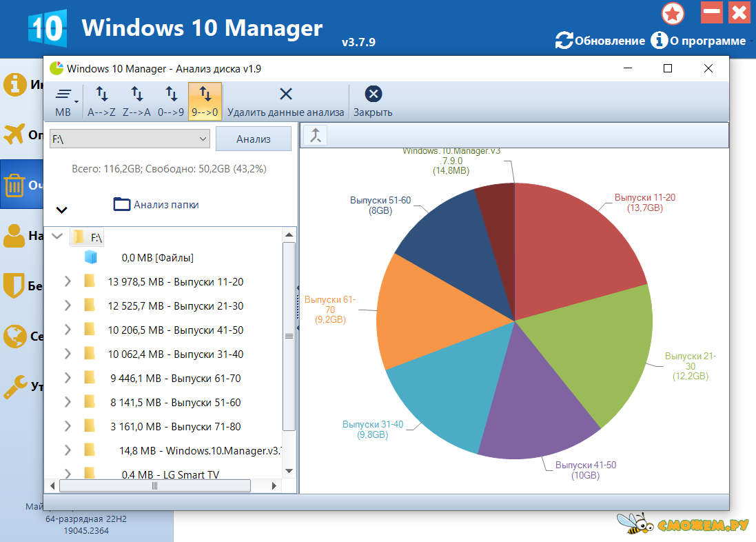The height and width of the screenshot is (542, 756).
Task: Select row 10 062,4 MB - Выпуски 31-40
Action: [x=176, y=354]
